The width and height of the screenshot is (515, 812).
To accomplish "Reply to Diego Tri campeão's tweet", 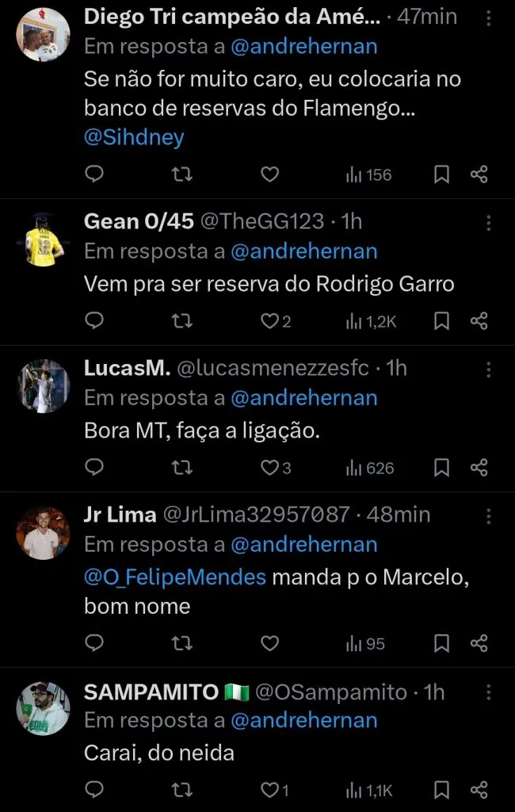I will [94, 174].
